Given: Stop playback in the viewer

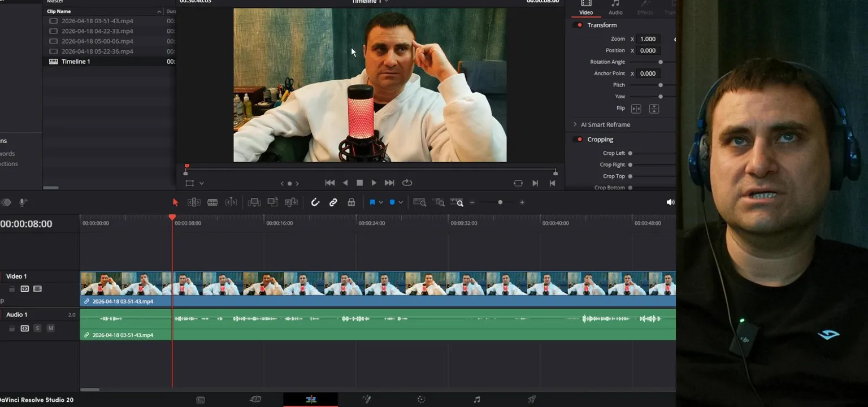Looking at the screenshot, I should tap(359, 183).
